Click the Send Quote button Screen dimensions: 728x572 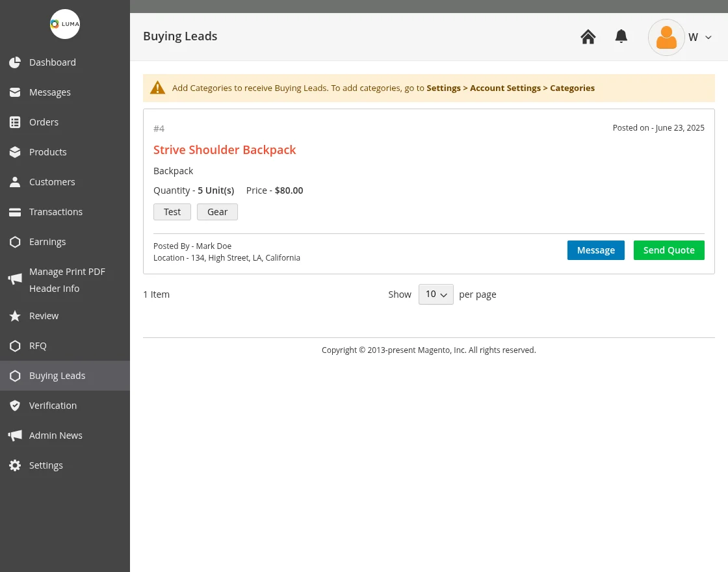pyautogui.click(x=669, y=250)
